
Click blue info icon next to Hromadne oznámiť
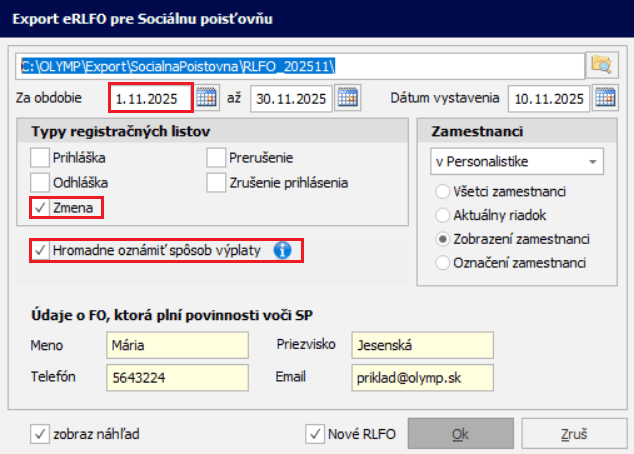(282, 251)
